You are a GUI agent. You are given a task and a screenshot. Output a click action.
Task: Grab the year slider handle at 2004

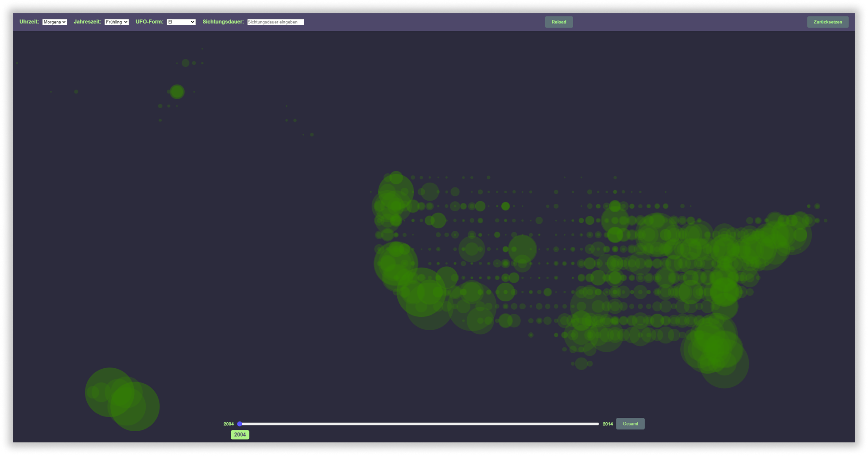[240, 424]
